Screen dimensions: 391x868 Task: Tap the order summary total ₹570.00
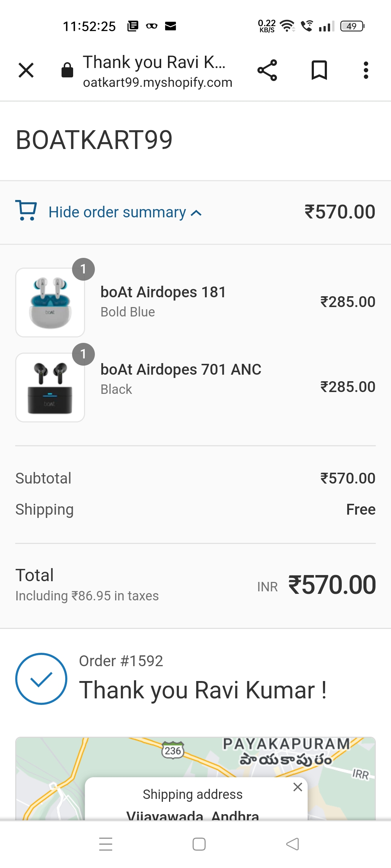(x=340, y=212)
